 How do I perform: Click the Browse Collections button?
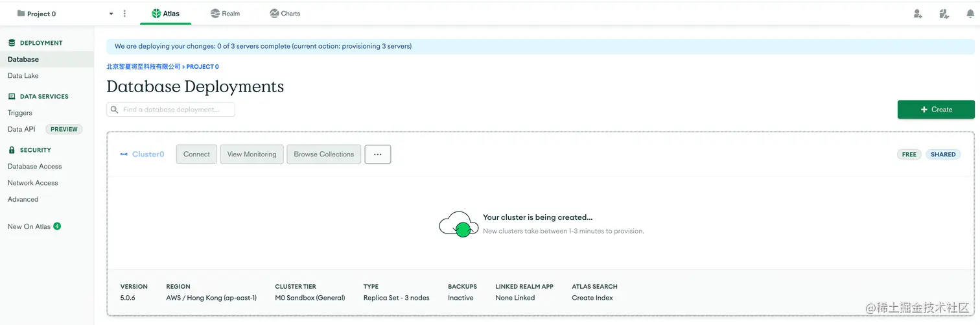(x=323, y=154)
